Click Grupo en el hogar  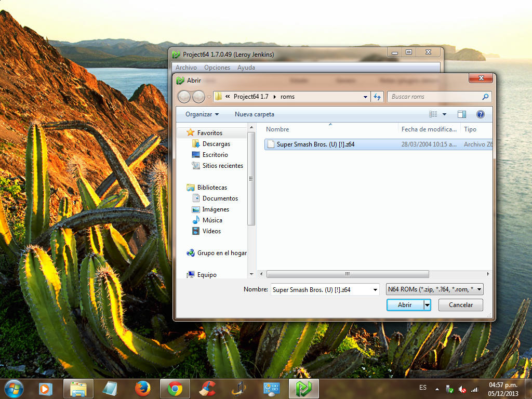click(221, 253)
